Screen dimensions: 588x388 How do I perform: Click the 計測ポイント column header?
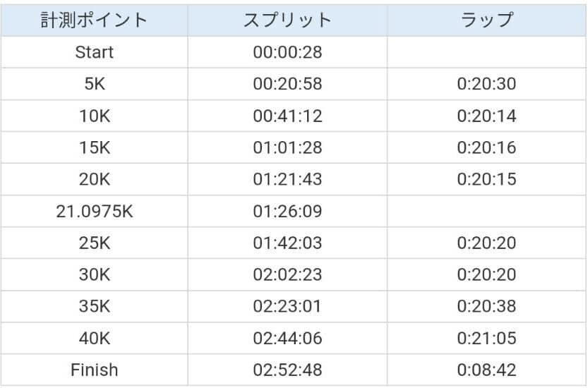pyautogui.click(x=95, y=20)
